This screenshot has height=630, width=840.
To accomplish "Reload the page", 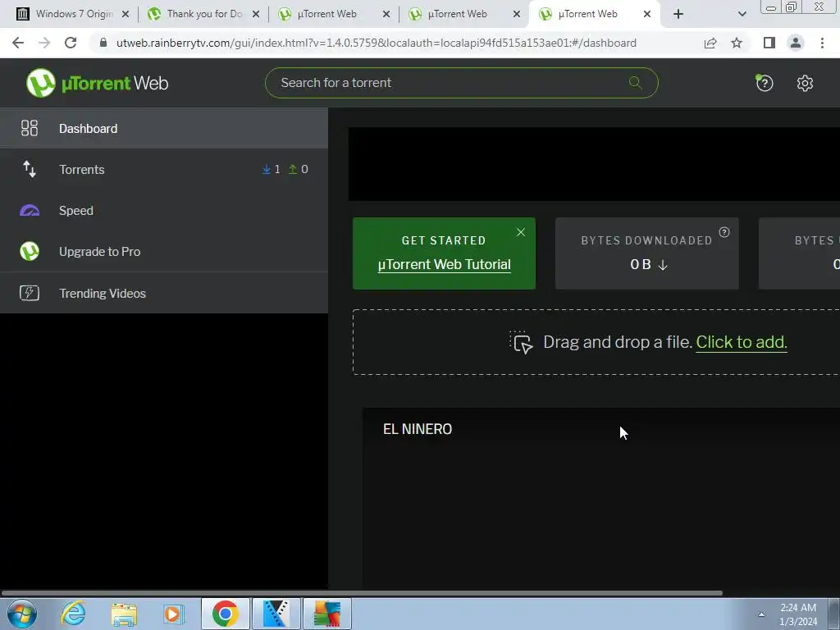I will [71, 43].
